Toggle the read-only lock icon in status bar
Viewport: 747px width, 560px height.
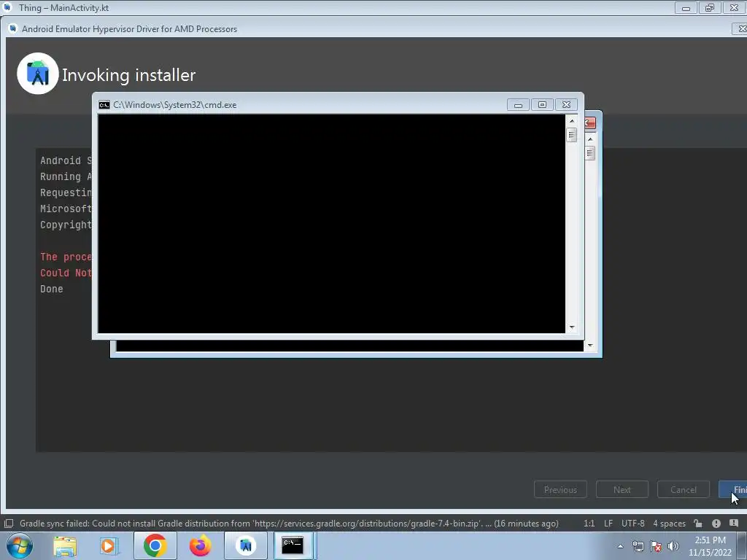pyautogui.click(x=698, y=524)
